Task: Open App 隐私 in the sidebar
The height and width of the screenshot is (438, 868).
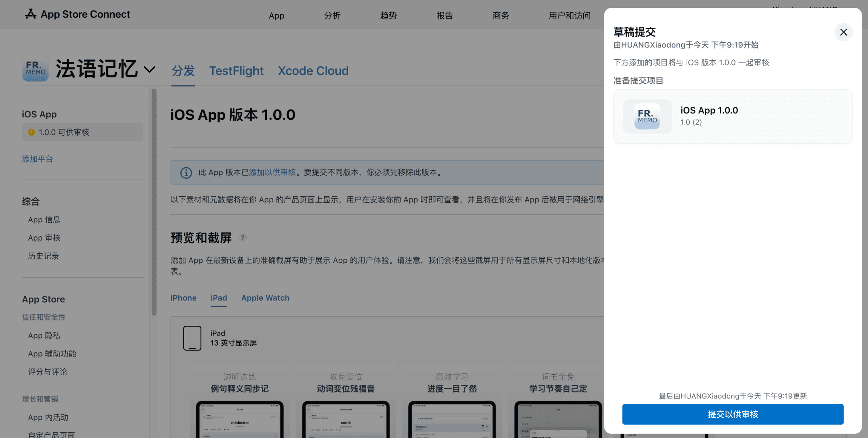Action: 44,336
